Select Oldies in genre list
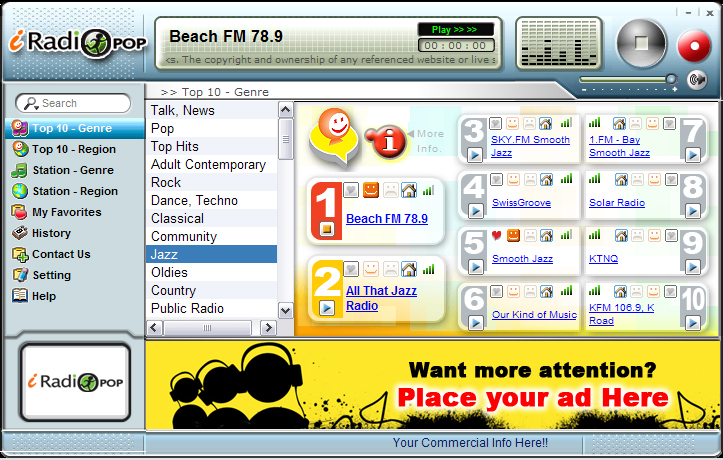Screen dimensions: 723x460 (212, 272)
